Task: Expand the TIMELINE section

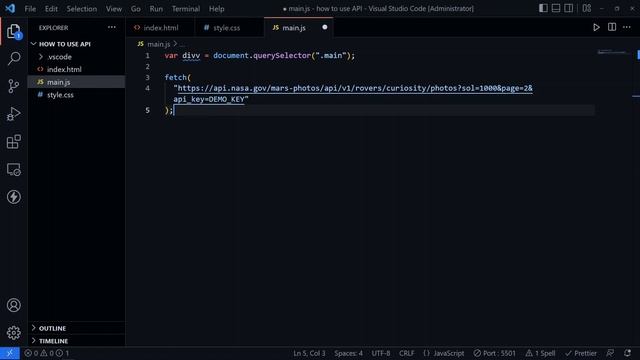Action: point(76,341)
